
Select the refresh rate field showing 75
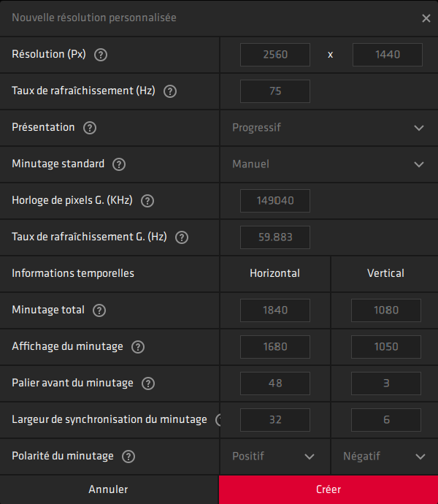[274, 91]
